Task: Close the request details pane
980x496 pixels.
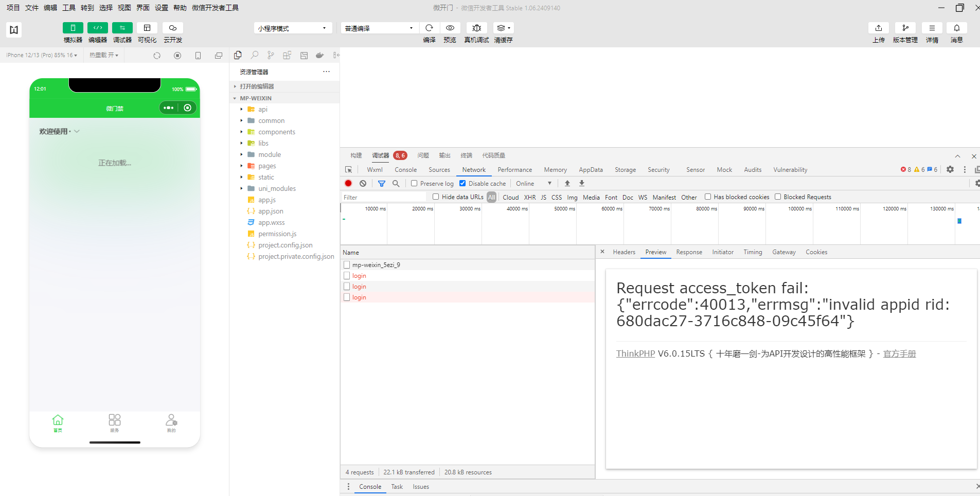Action: coord(602,252)
